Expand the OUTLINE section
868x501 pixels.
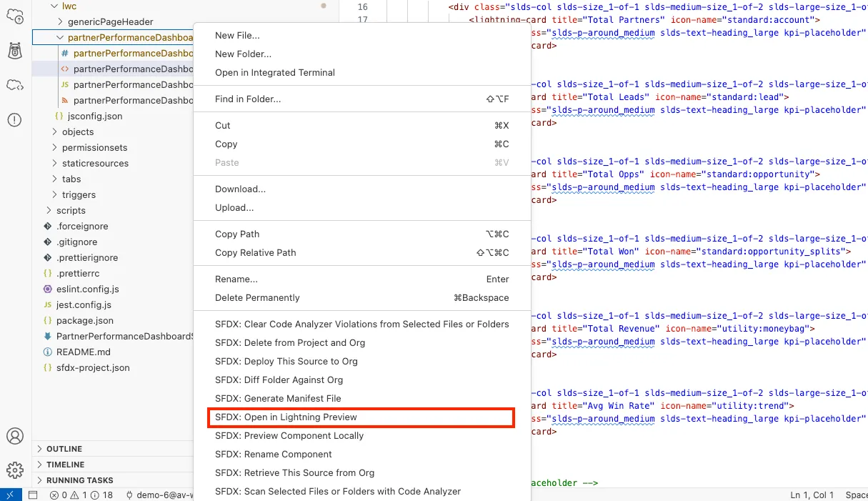[x=64, y=449]
